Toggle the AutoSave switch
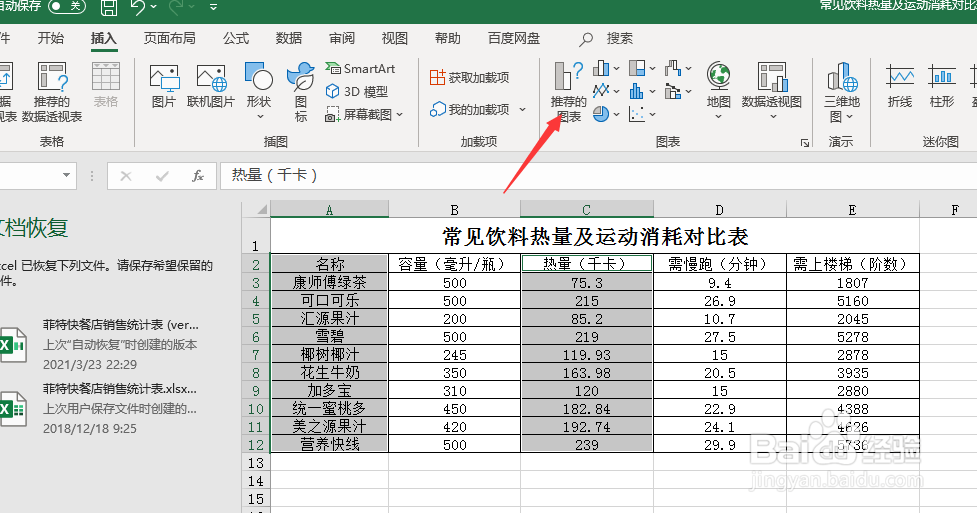977x513 pixels. click(66, 6)
